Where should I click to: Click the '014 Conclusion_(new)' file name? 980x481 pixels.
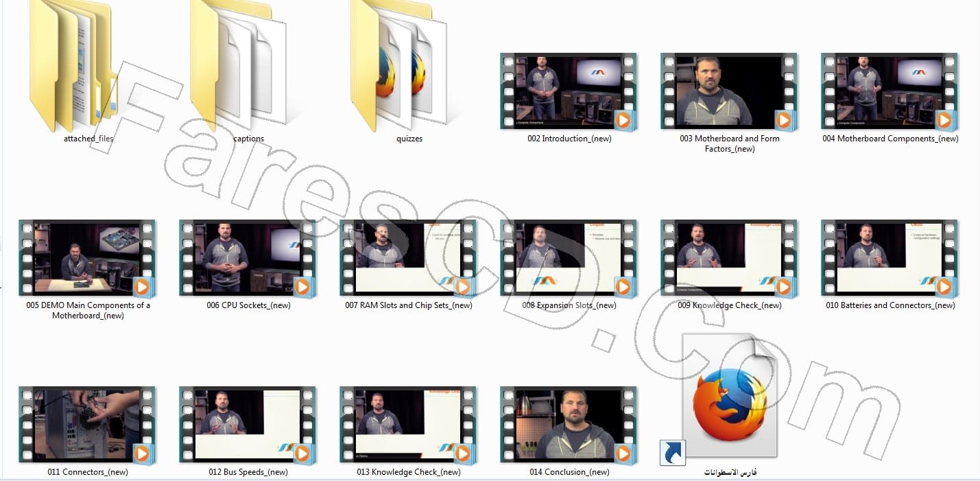[x=569, y=472]
